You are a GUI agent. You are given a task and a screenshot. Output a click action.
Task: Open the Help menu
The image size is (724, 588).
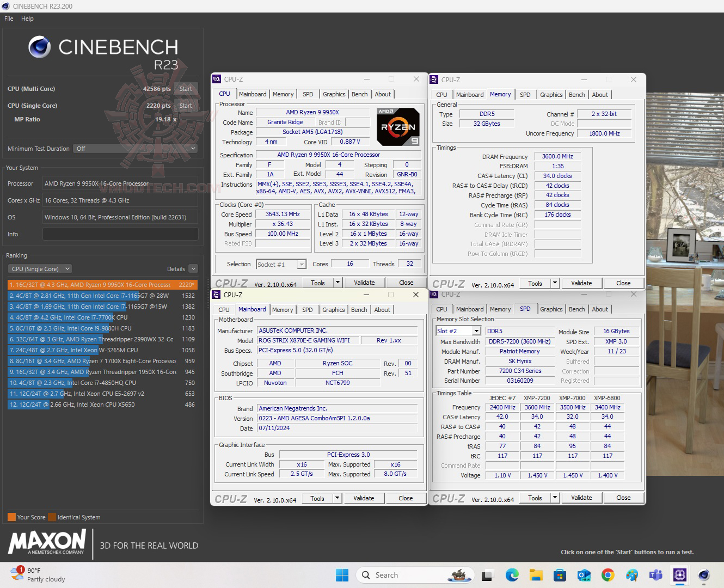[x=27, y=18]
